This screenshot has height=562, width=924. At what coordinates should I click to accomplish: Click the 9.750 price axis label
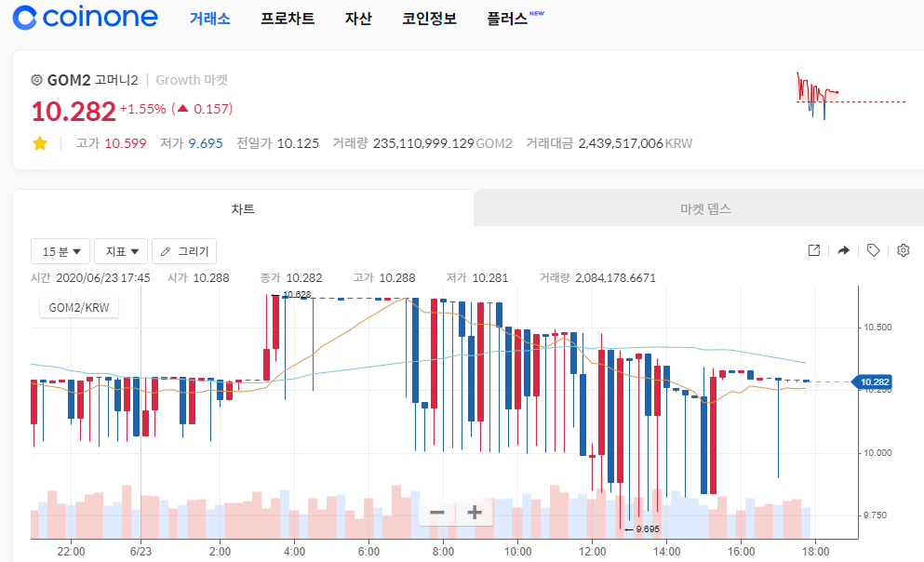pos(875,515)
